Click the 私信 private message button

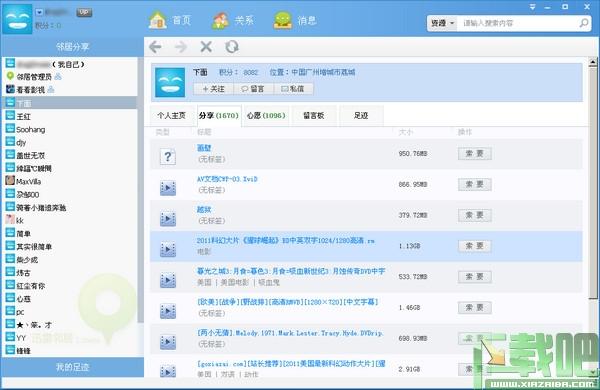click(293, 89)
